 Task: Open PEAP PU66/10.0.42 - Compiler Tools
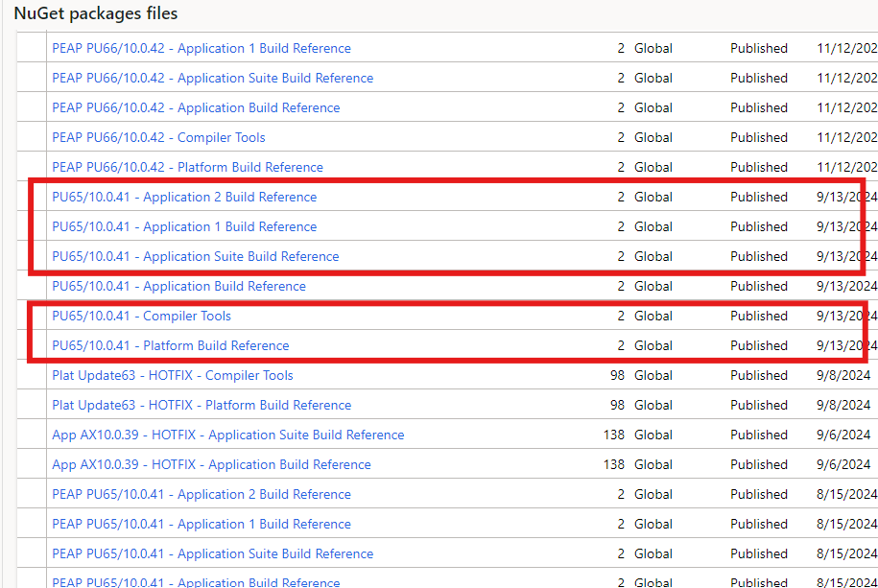click(158, 137)
